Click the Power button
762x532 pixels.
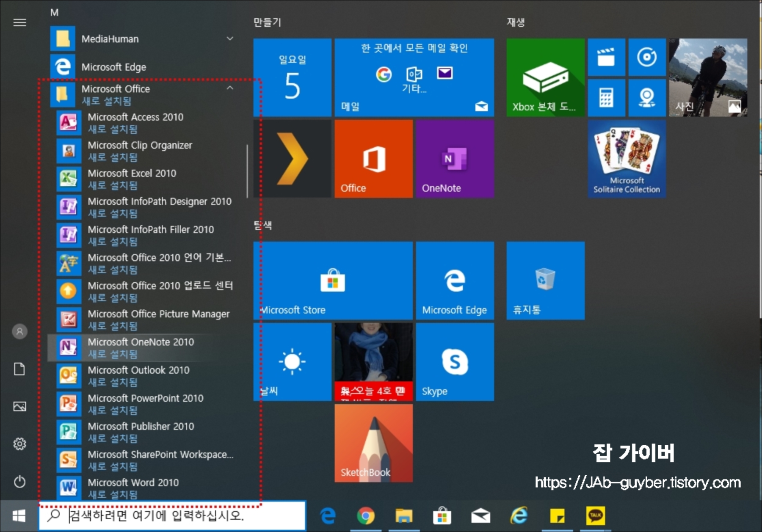[x=19, y=482]
